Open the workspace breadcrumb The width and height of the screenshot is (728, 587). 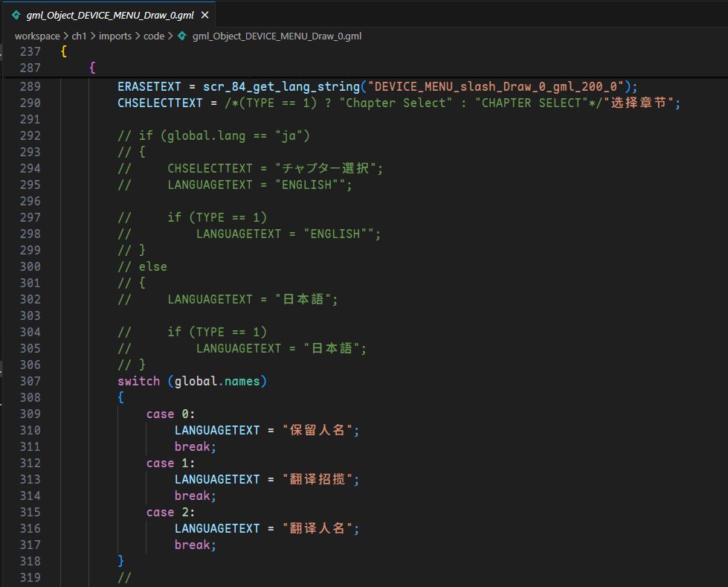[37, 36]
